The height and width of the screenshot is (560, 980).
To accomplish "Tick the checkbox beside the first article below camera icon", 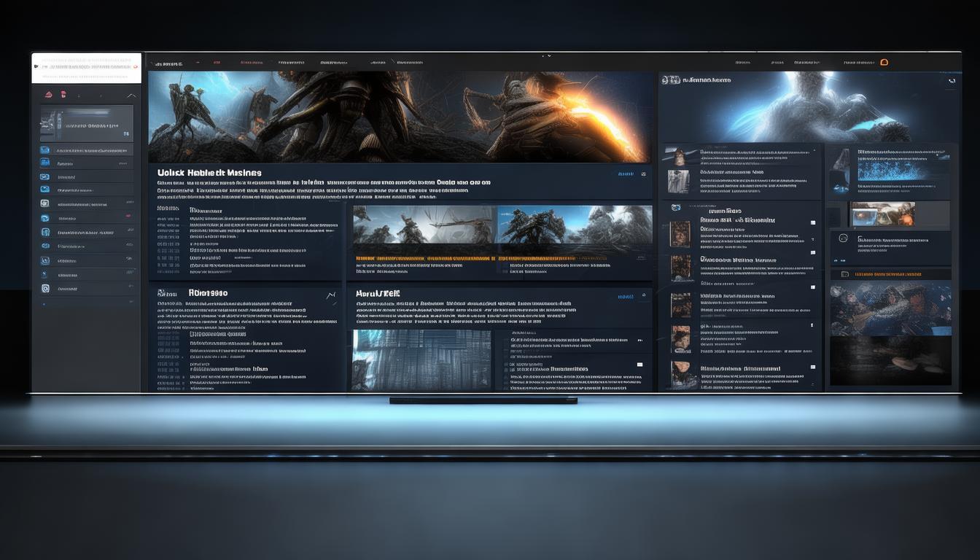I will click(x=812, y=222).
